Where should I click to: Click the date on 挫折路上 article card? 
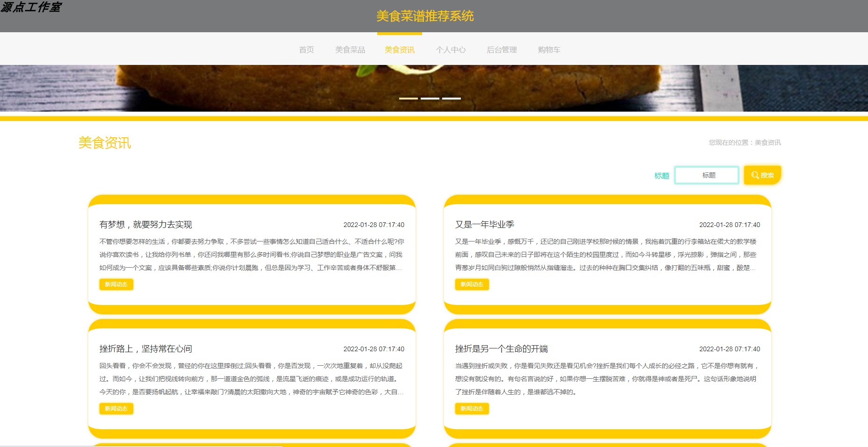point(374,349)
